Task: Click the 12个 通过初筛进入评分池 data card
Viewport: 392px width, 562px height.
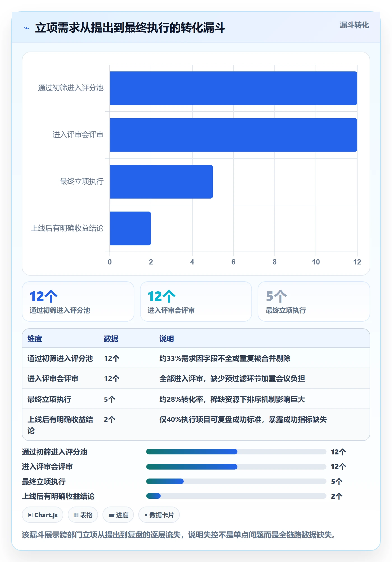Action: (x=78, y=301)
